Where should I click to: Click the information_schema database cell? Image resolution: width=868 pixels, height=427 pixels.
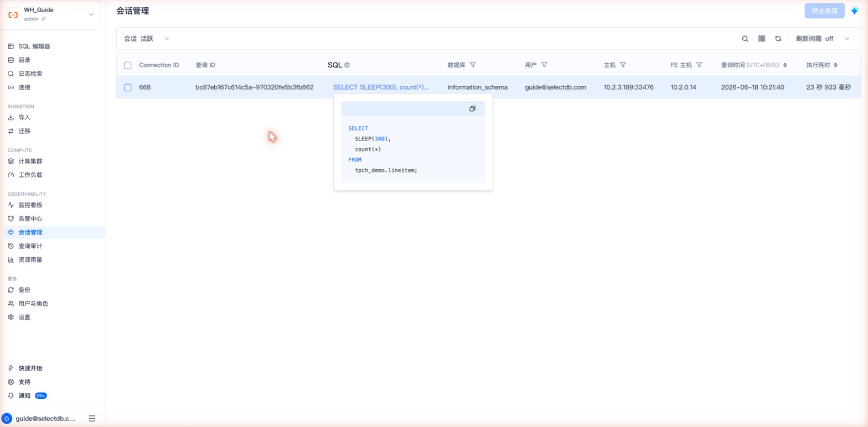pyautogui.click(x=477, y=87)
